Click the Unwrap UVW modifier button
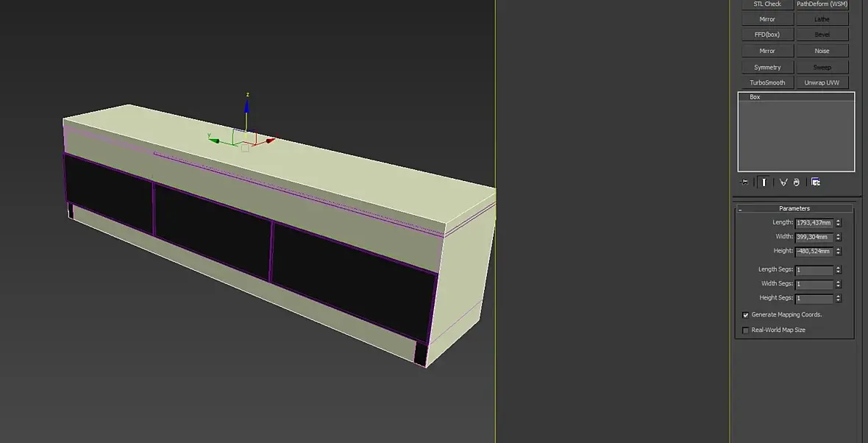The image size is (868, 443). 822,83
